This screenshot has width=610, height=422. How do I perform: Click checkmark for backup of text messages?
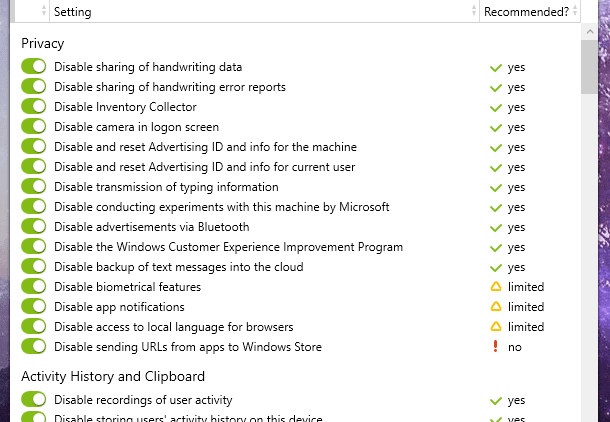[x=495, y=267]
